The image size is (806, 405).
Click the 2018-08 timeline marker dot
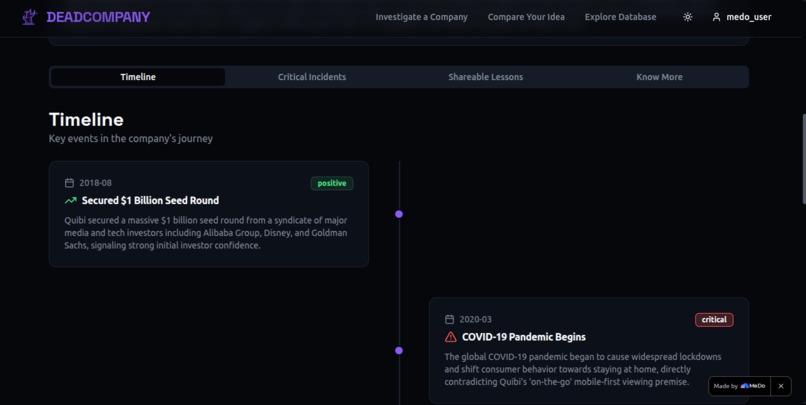coord(399,214)
